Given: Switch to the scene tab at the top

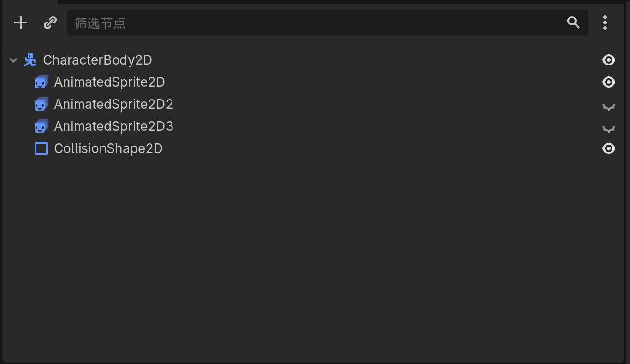Looking at the screenshot, I should pyautogui.click(x=28, y=2).
